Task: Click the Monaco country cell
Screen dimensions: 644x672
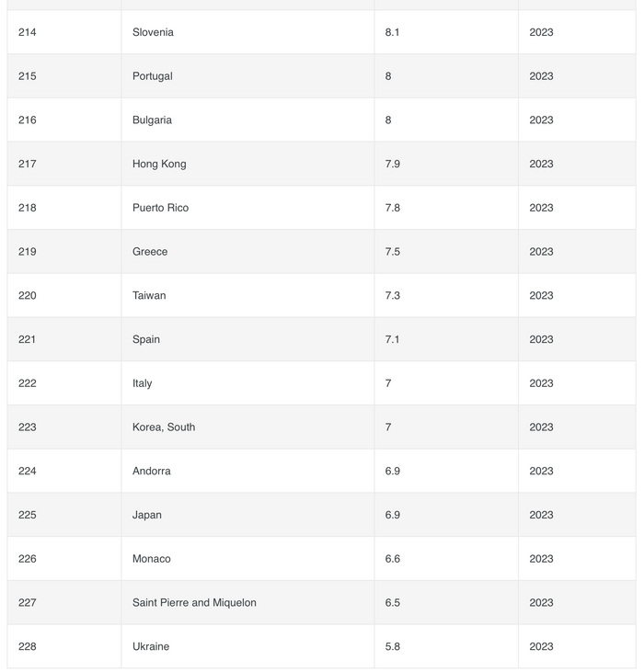Action: point(152,559)
